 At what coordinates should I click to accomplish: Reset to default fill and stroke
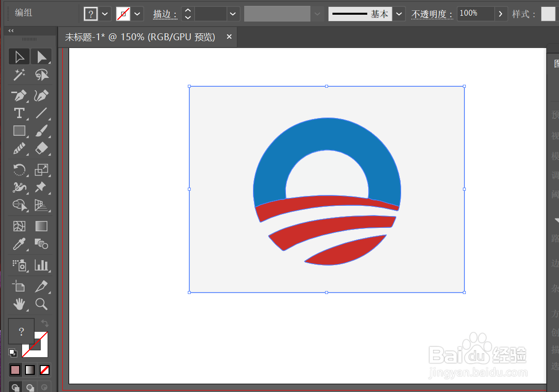point(12,352)
